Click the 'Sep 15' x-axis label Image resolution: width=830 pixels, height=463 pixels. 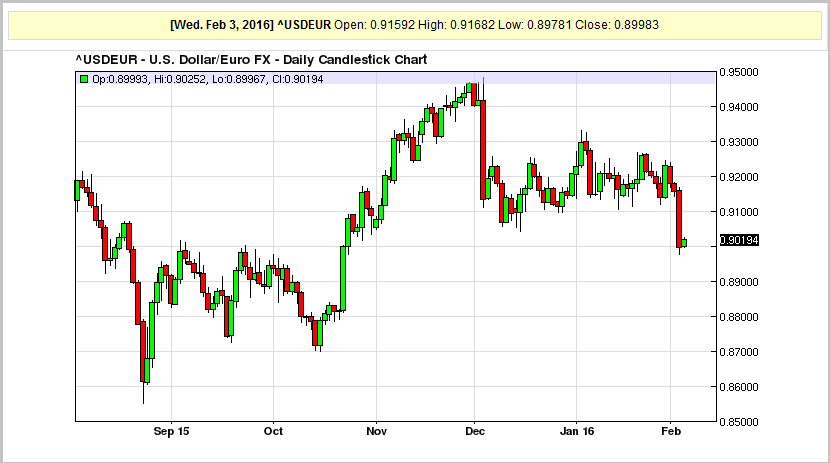pos(171,431)
